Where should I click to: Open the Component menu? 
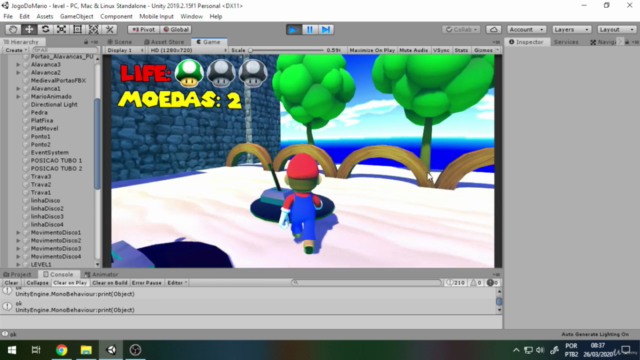(116, 16)
